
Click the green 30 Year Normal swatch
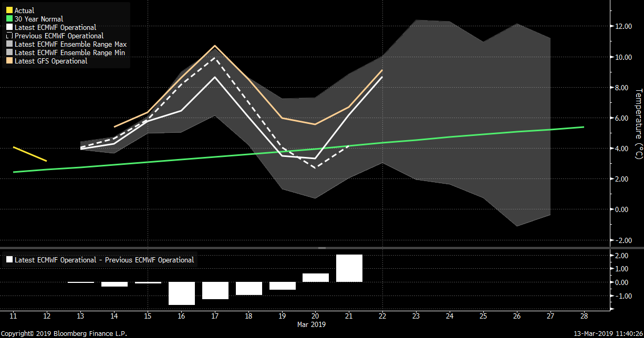(9, 19)
